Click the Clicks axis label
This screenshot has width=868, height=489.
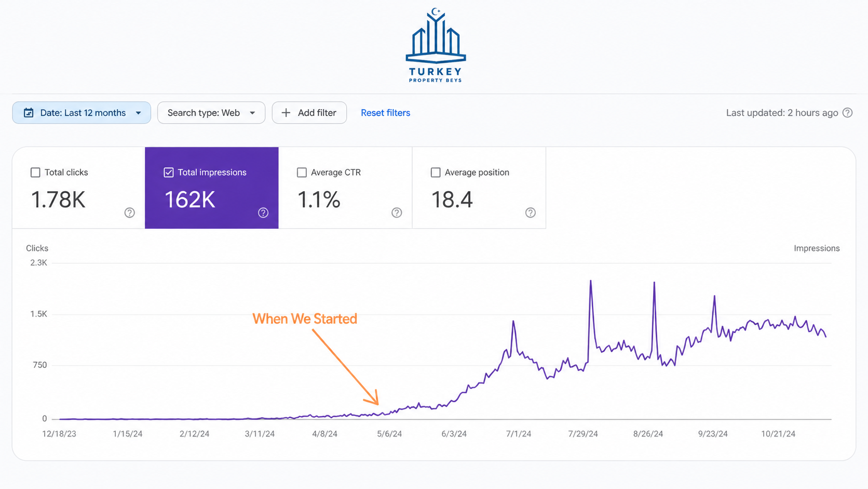(x=37, y=248)
